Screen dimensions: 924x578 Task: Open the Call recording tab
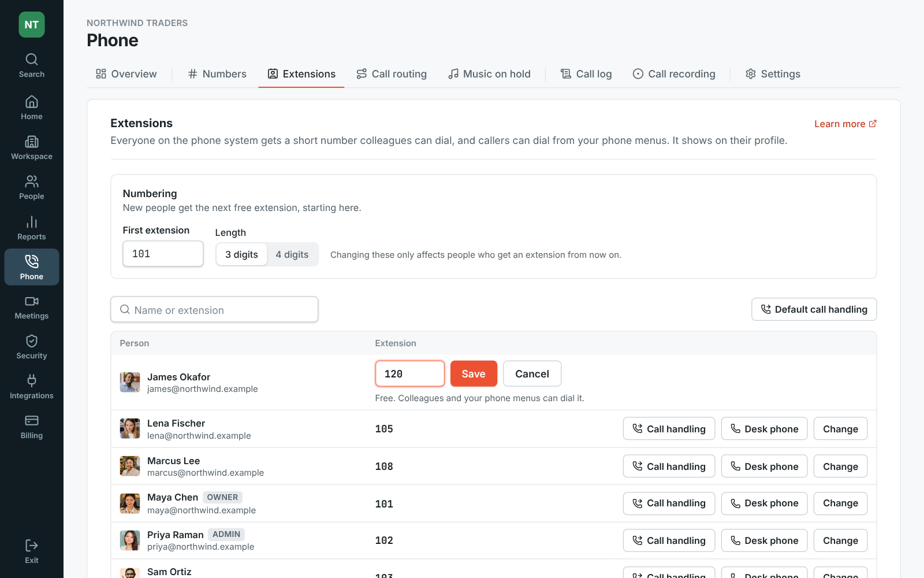point(674,74)
